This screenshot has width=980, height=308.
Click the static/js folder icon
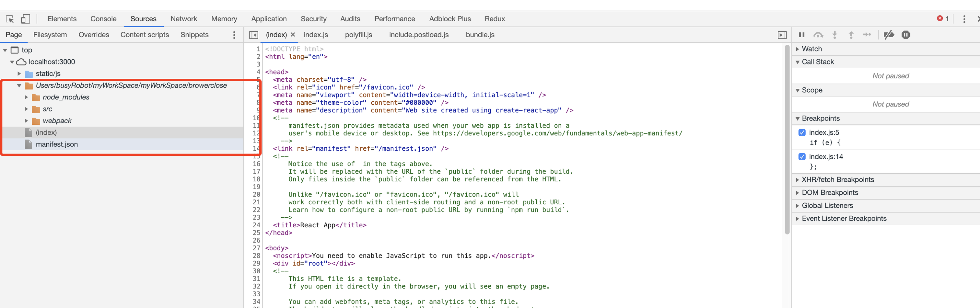click(x=29, y=74)
